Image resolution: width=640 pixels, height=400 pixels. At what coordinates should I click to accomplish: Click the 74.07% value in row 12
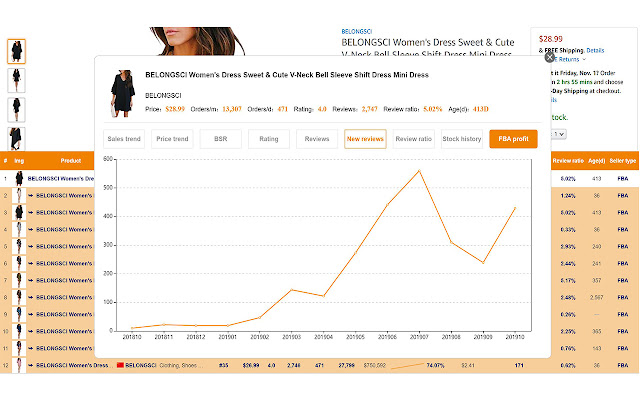point(435,365)
